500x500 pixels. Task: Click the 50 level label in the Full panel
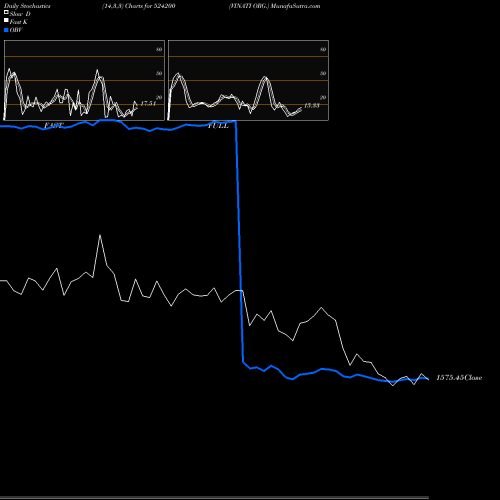[x=323, y=73]
